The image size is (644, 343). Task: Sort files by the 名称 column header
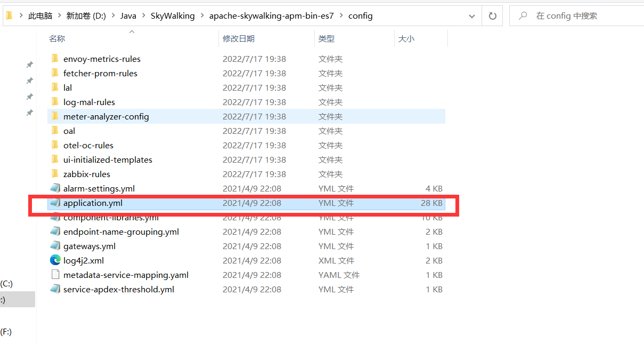[x=57, y=39]
